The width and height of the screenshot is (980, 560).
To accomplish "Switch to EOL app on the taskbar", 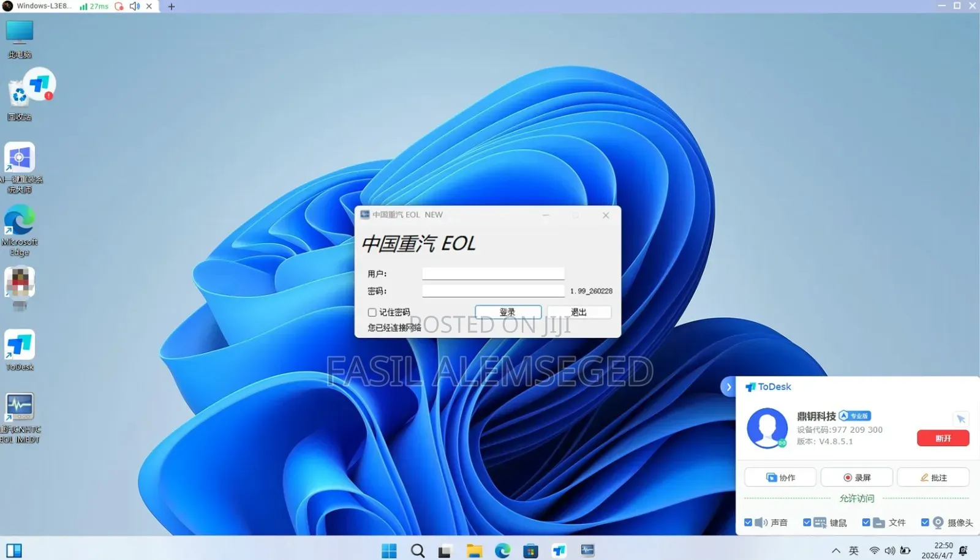I will (587, 551).
